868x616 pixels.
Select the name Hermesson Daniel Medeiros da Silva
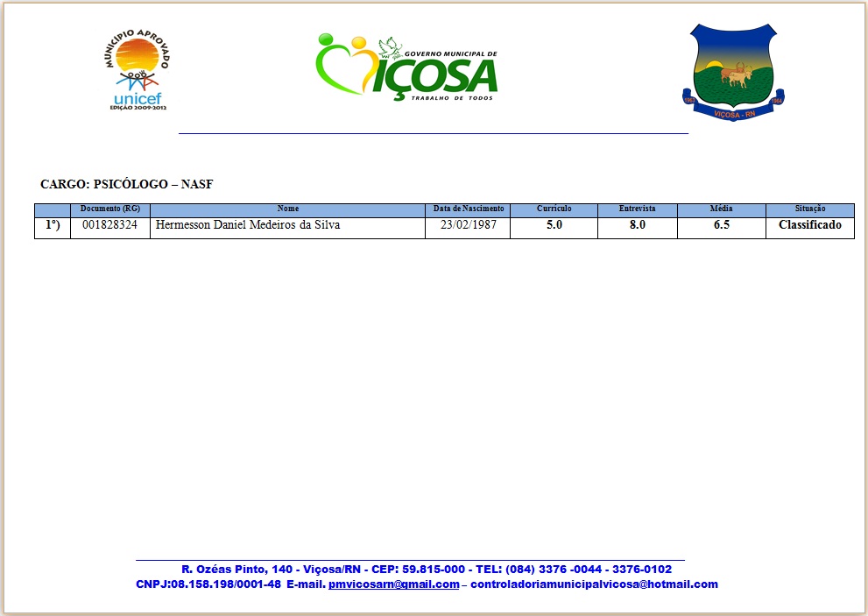[x=248, y=225]
